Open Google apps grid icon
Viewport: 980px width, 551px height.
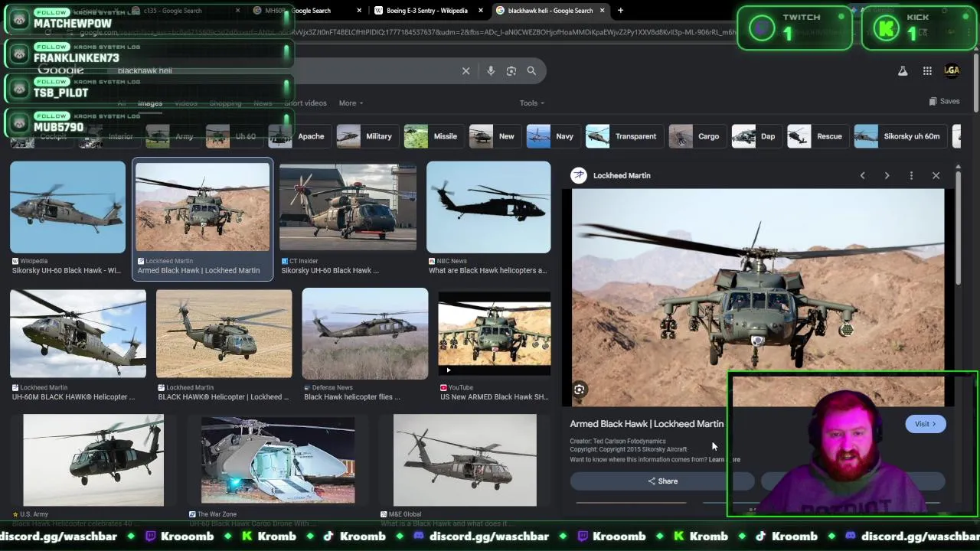927,70
